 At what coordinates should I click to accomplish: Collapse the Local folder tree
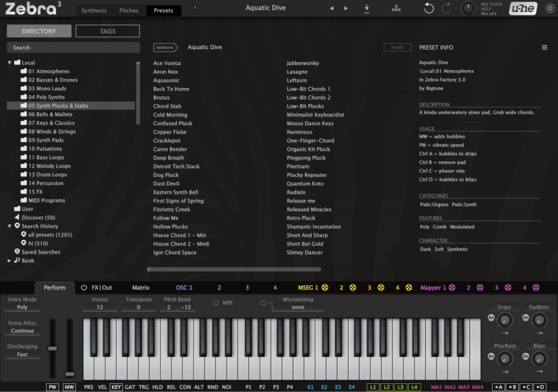click(x=10, y=63)
